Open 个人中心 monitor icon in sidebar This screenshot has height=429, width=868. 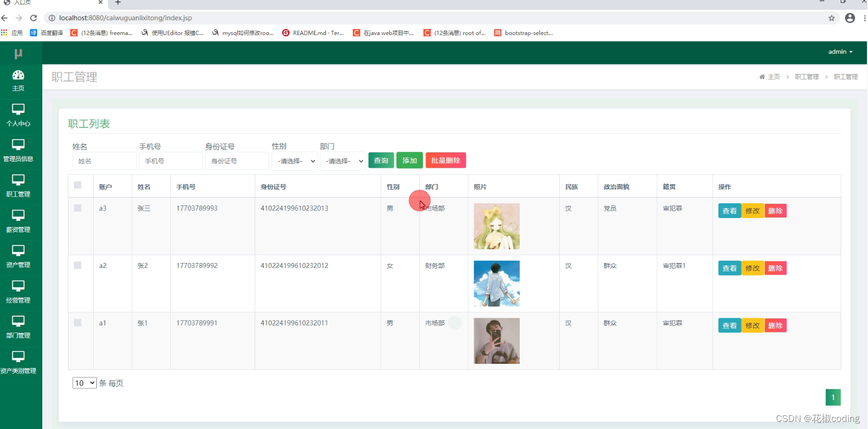(x=18, y=110)
